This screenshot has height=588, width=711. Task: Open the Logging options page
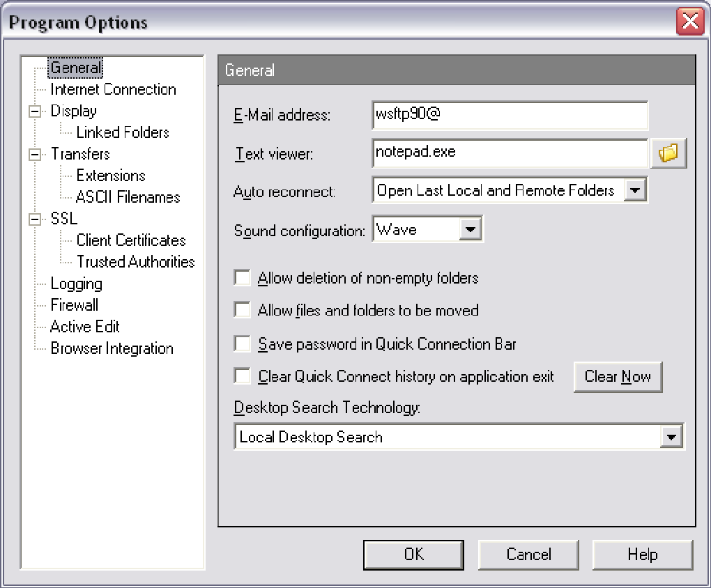pyautogui.click(x=76, y=284)
